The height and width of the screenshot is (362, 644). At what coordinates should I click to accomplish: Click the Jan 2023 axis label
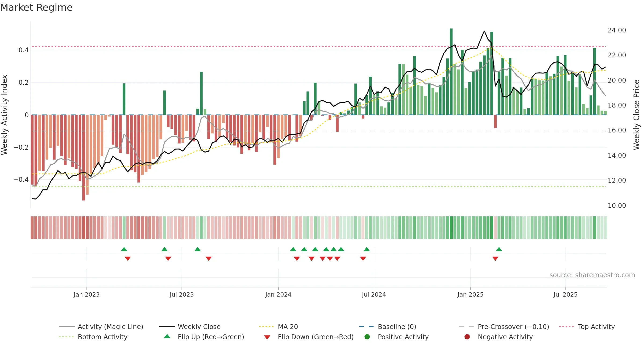pos(87,294)
